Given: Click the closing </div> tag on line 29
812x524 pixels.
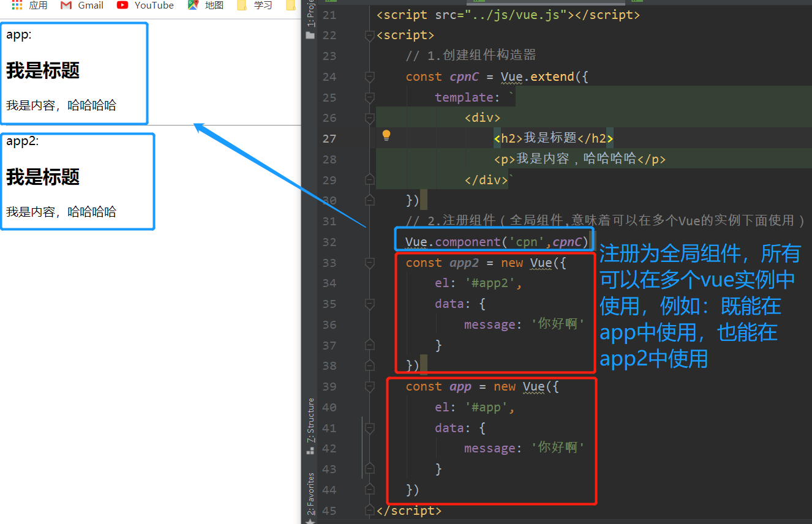Looking at the screenshot, I should [x=486, y=180].
